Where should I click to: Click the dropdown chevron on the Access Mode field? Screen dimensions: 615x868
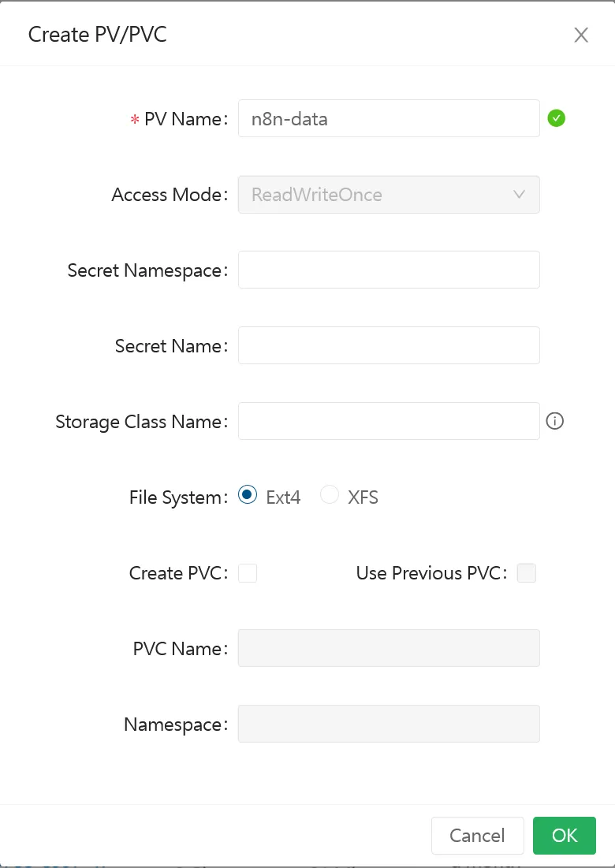click(x=520, y=194)
